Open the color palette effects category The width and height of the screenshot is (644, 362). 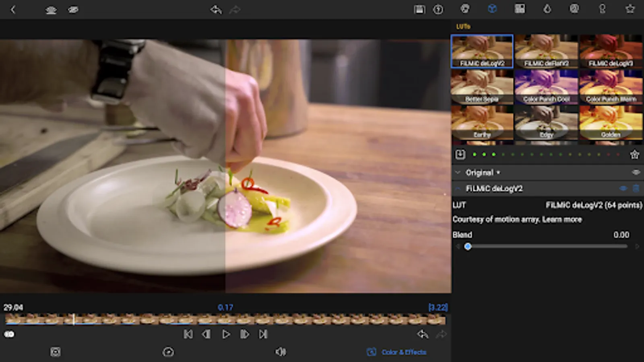pos(465,9)
